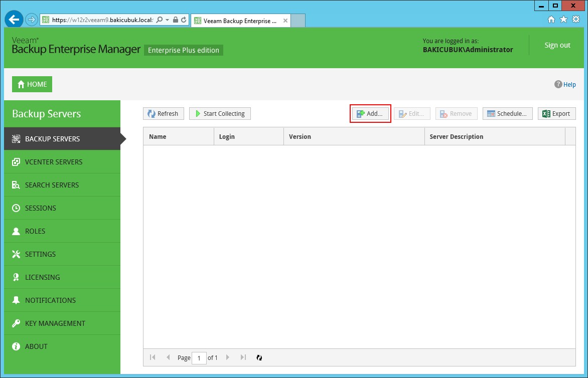Click the Refresh toolbar button
Image resolution: width=588 pixels, height=378 pixels.
164,114
